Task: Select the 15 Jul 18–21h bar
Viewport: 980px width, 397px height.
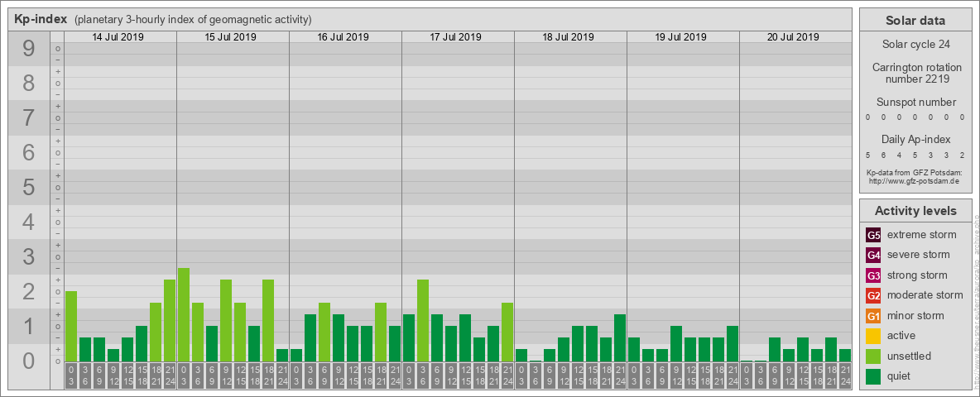Action: (x=268, y=321)
